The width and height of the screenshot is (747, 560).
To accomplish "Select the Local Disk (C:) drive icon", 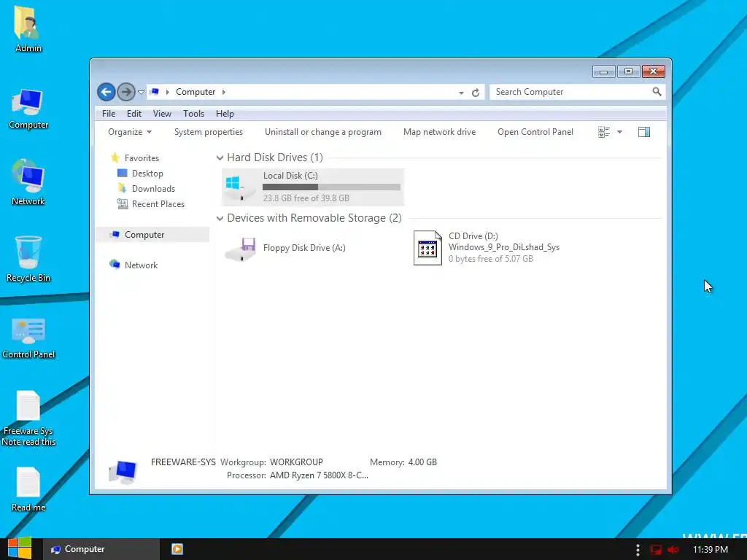I will coord(240,187).
